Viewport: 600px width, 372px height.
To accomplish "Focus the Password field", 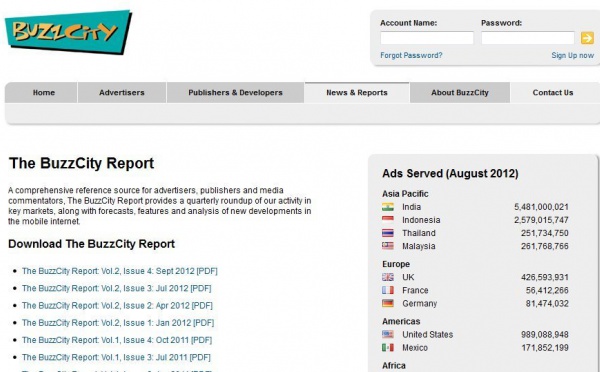I will point(528,38).
